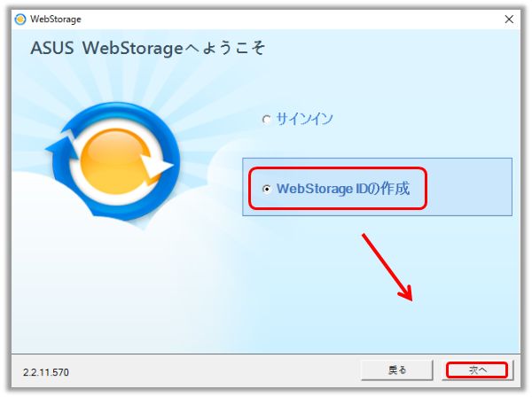
Task: Click the version number 2.2.11.570
Action: tap(46, 372)
